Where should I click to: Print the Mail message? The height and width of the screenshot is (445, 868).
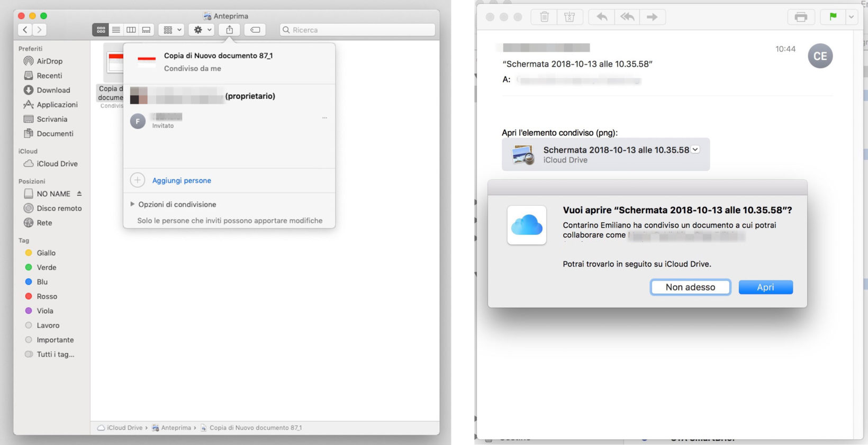801,17
